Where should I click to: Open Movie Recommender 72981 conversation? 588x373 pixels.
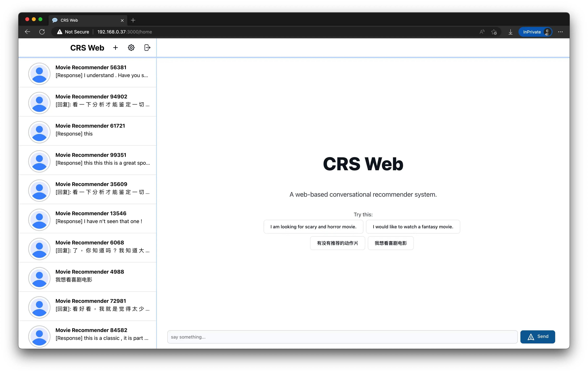[x=87, y=306]
